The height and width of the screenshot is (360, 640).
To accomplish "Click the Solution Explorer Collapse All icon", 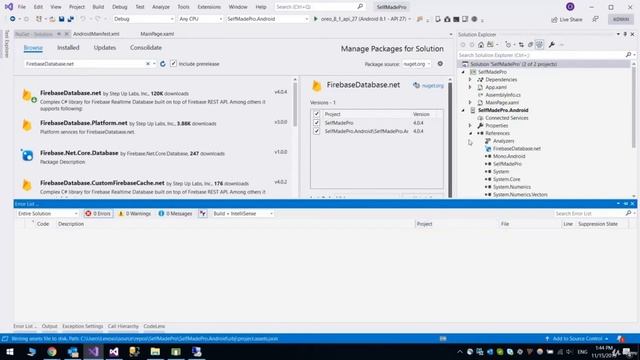I will coord(530,44).
